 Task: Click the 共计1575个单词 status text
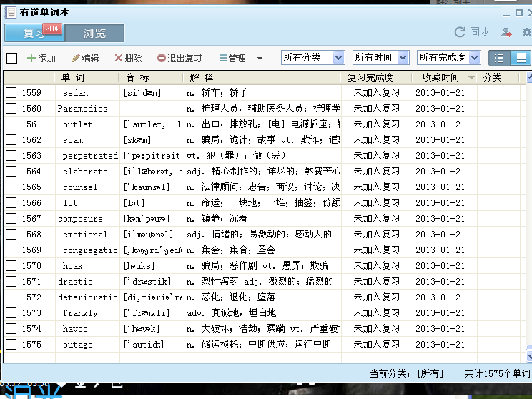click(498, 373)
